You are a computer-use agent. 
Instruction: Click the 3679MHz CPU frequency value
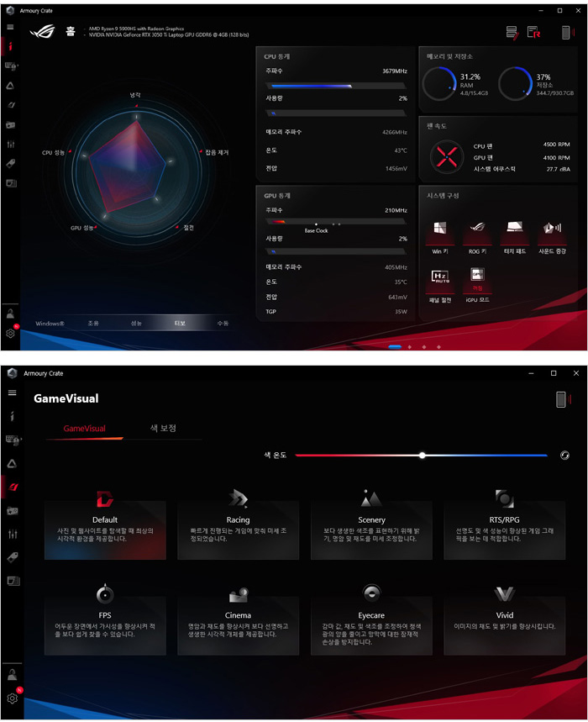pyautogui.click(x=395, y=71)
